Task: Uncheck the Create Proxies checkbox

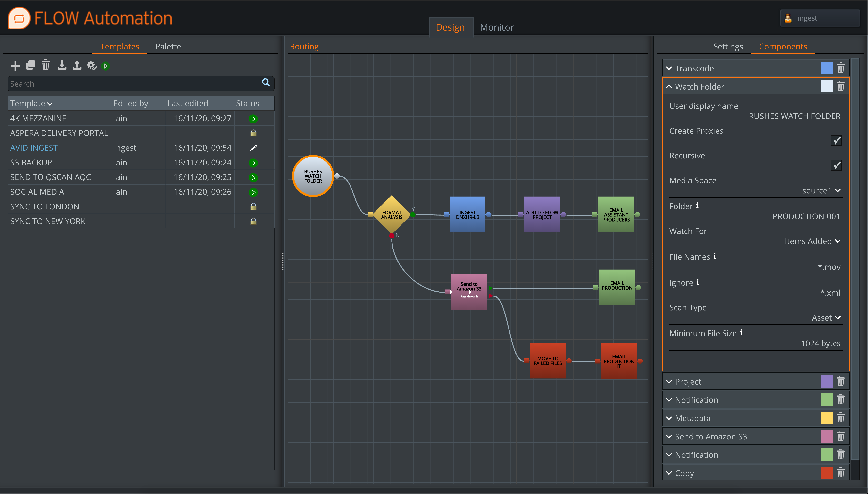Action: click(836, 140)
